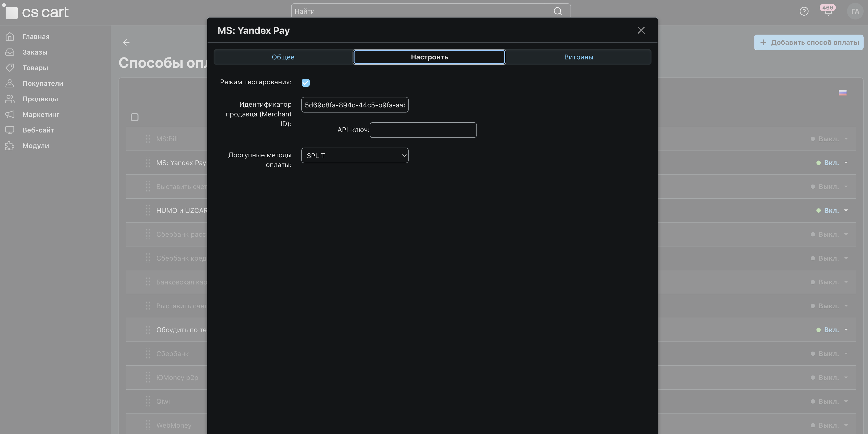The width and height of the screenshot is (868, 434).
Task: Grab the drag handle of MS: Yandex Pay row
Action: [x=148, y=163]
